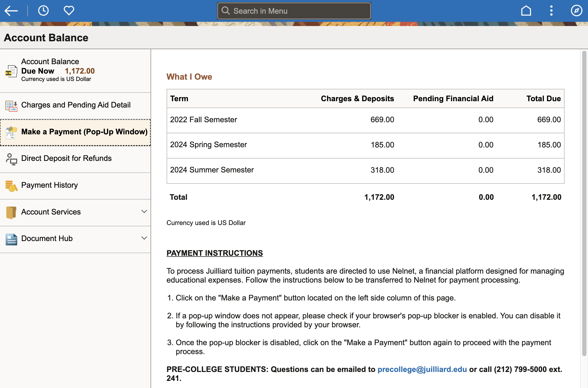Click the Charges & Deposits column header

(x=357, y=99)
